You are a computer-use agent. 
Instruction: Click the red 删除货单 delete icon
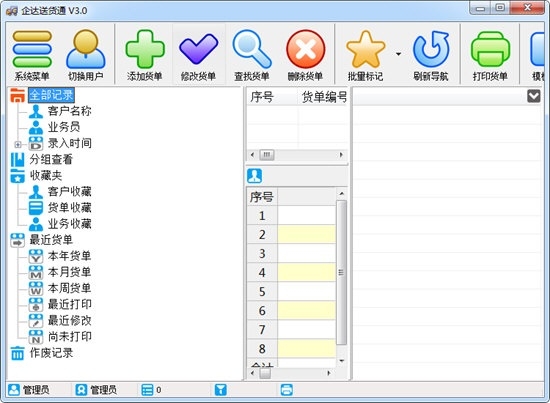coord(306,49)
